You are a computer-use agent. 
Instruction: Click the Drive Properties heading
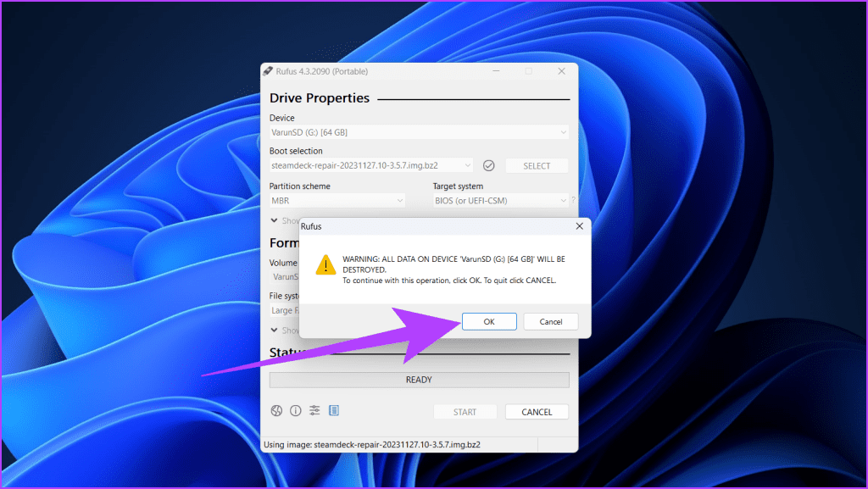[320, 98]
